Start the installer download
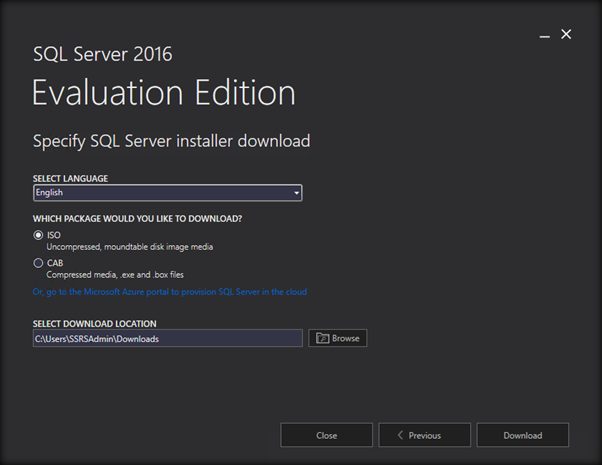Viewport: 602px width, 465px height. (x=523, y=435)
